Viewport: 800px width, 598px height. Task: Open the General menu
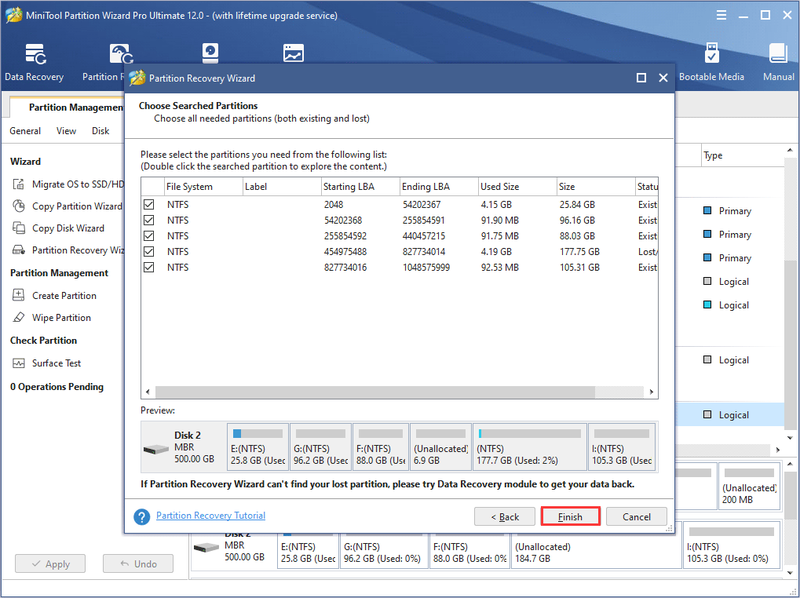pos(25,131)
